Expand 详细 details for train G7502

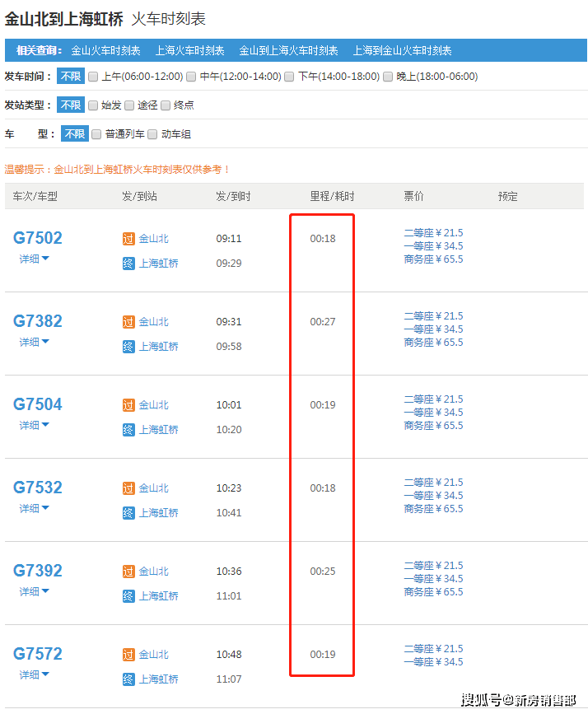tap(34, 259)
